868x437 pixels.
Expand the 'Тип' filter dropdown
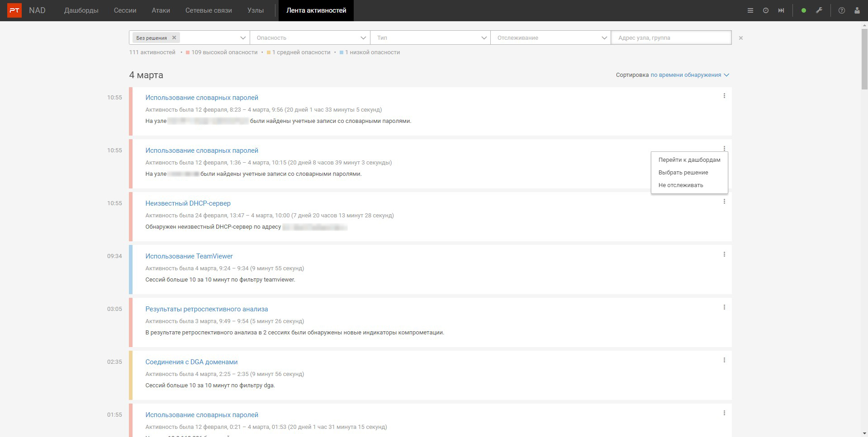coord(430,38)
